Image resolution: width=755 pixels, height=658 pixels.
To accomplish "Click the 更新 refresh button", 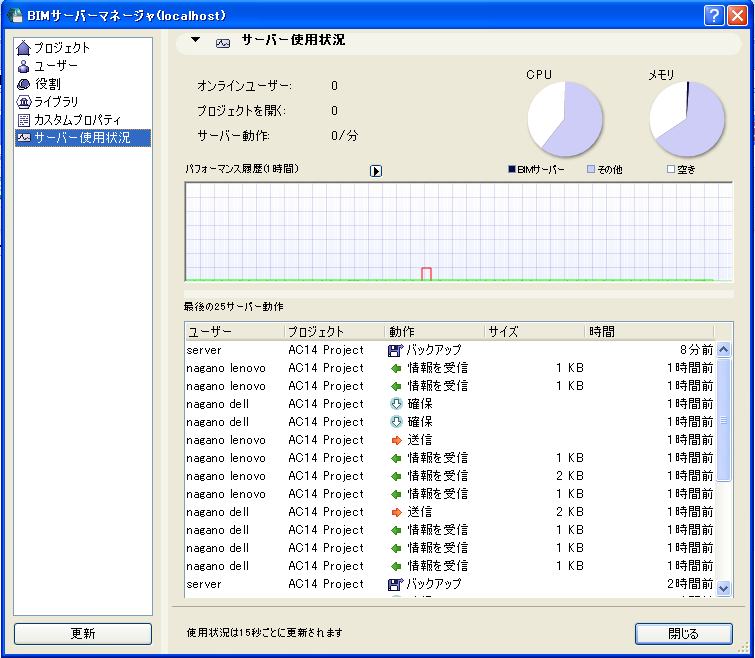I will coord(83,634).
